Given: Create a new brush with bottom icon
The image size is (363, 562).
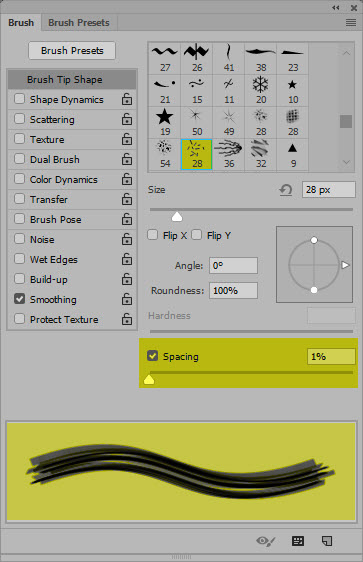Looking at the screenshot, I should [x=327, y=540].
